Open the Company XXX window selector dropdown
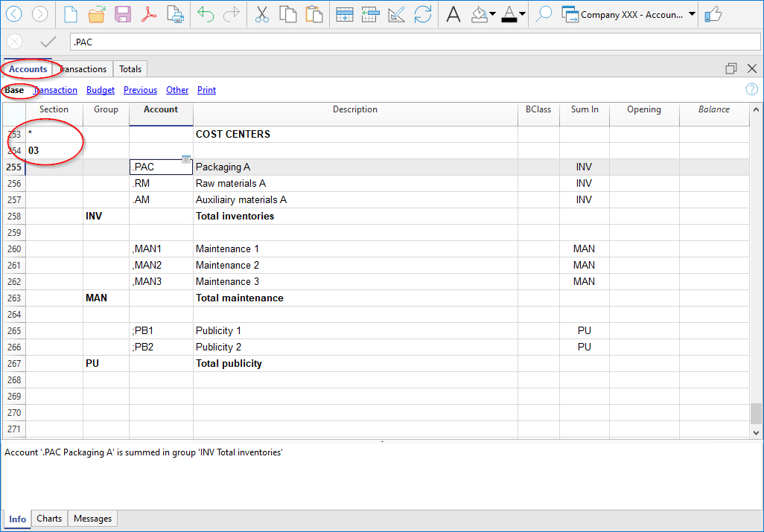Viewport: 764px width, 532px height. [692, 14]
